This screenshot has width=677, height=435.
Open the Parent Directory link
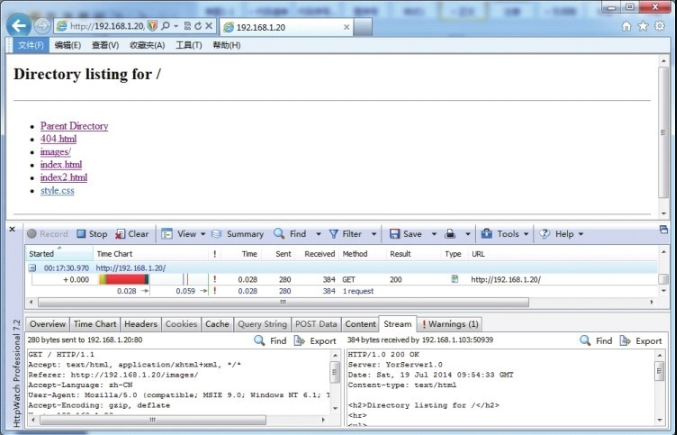[74, 126]
